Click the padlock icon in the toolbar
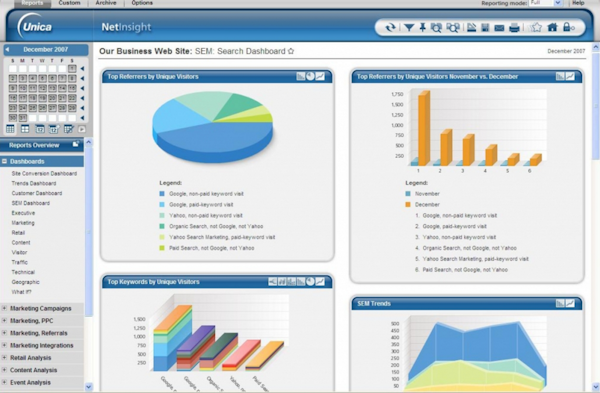Screen dimensions: 600x393 tap(568, 27)
